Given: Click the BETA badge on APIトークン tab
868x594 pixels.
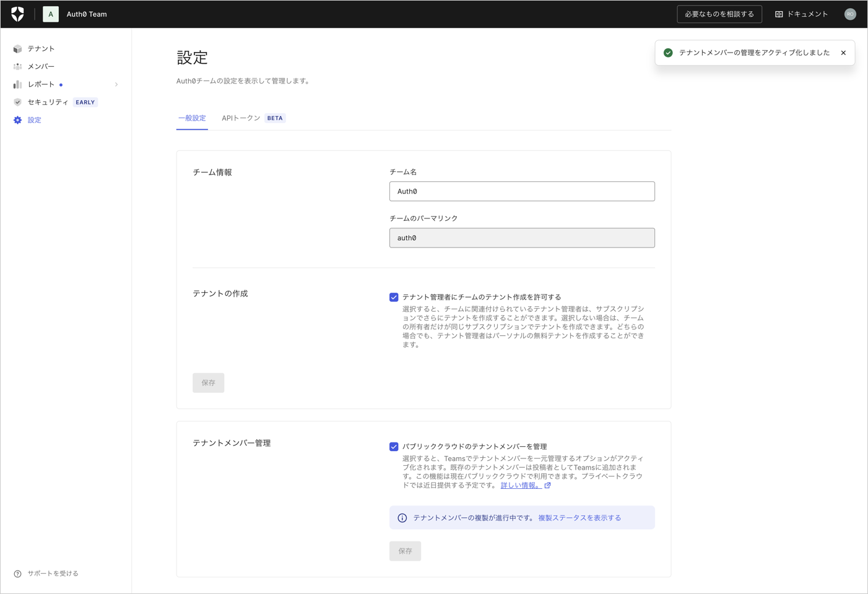Looking at the screenshot, I should tap(275, 118).
